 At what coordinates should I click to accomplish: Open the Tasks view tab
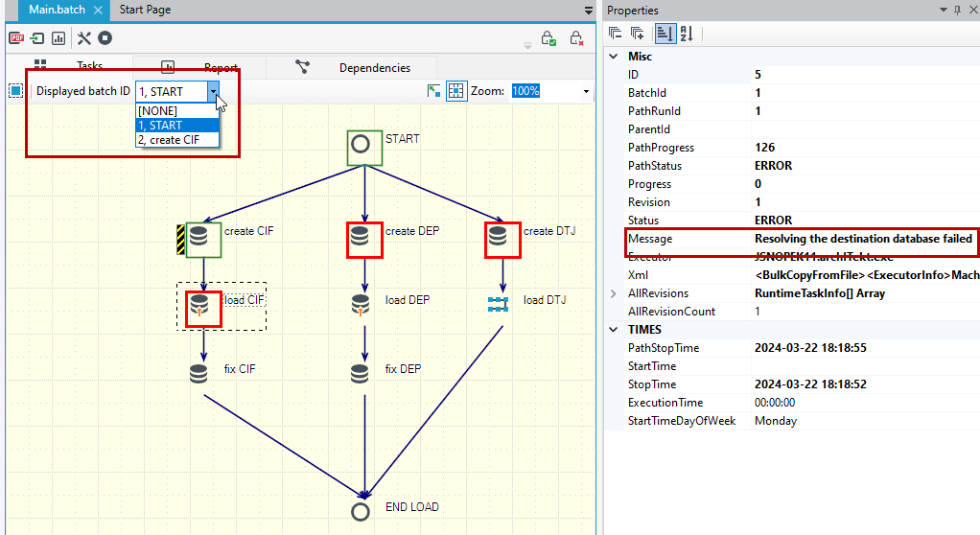pos(69,65)
